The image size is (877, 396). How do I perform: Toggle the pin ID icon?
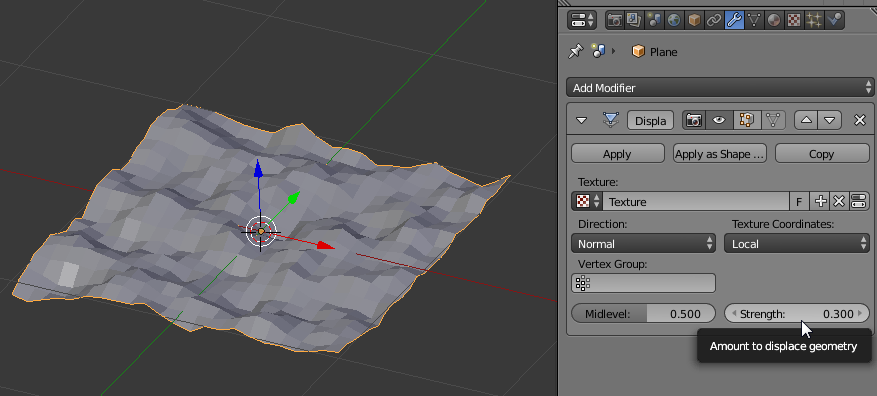click(x=576, y=51)
